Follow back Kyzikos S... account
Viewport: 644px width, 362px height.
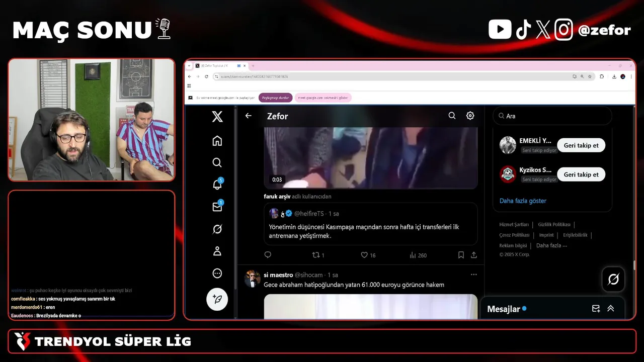click(x=581, y=174)
